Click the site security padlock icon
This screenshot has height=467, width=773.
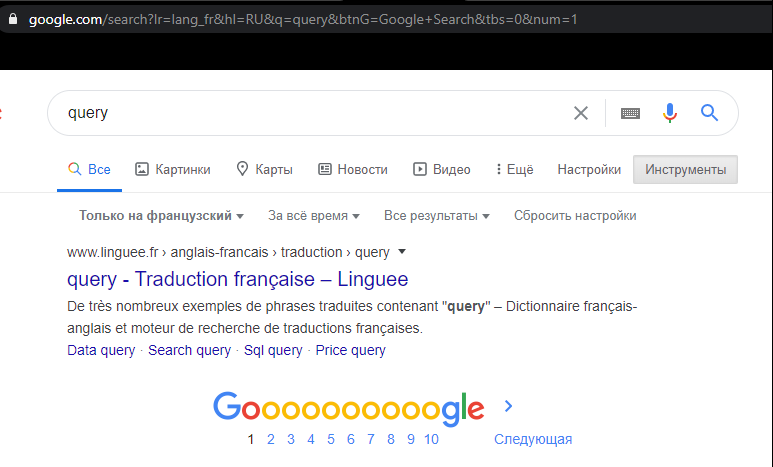(x=13, y=19)
